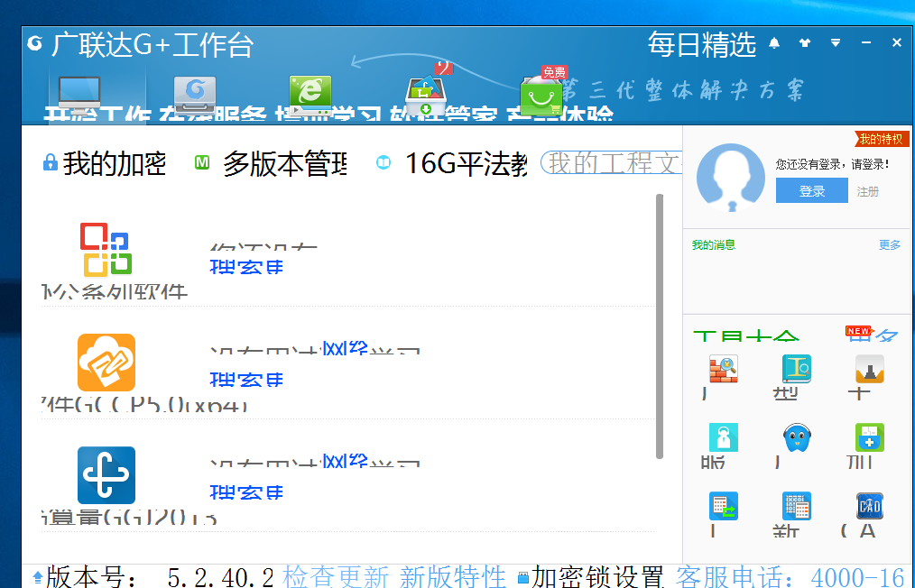Image resolution: width=915 pixels, height=588 pixels.
Task: Click 更多 next to 我的消息
Action: (890, 245)
